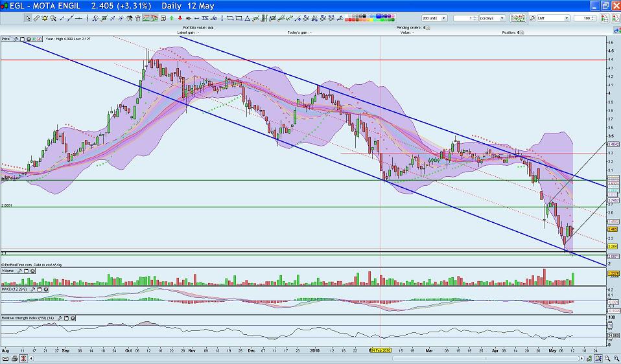This screenshot has width=621, height=364.
Task: Pick the yellow color swatch
Action: [x=371, y=20]
